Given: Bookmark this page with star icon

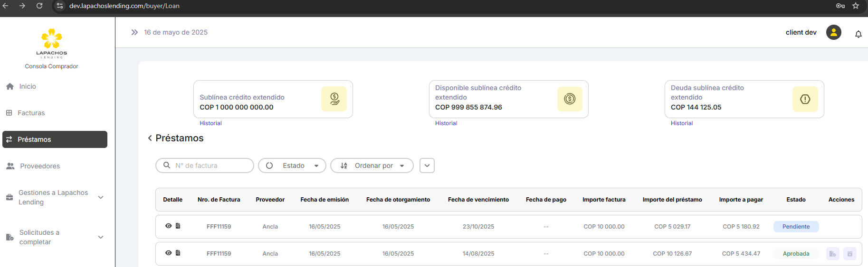Looking at the screenshot, I should click(x=855, y=6).
